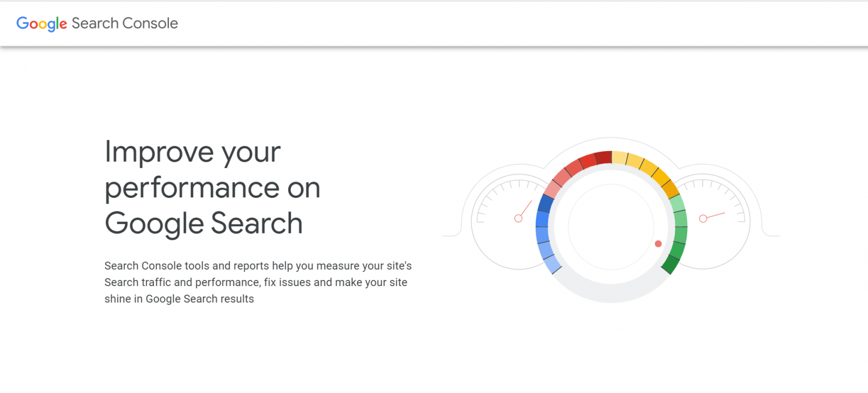Screen dimensions: 868x393
Task: Click the orange segment of the dial ring
Action: 670,189
